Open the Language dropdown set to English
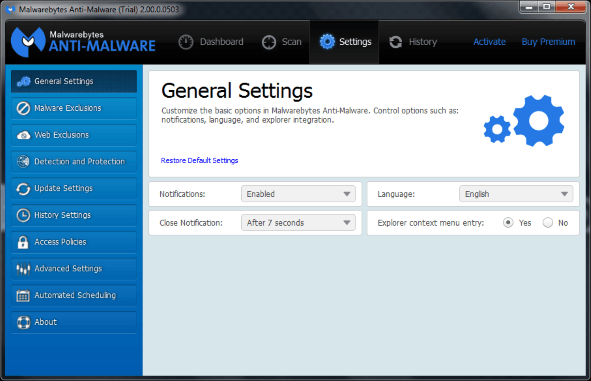 (x=516, y=194)
